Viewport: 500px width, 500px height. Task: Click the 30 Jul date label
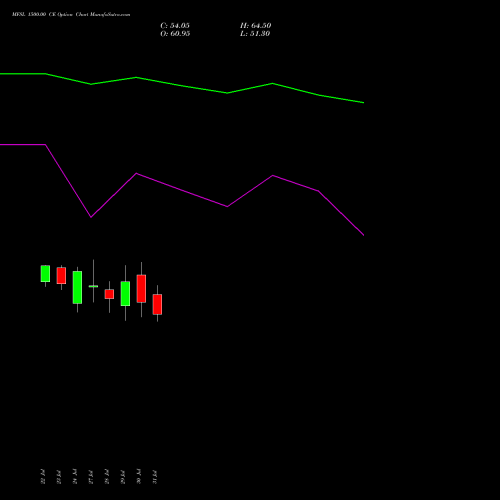click(139, 477)
